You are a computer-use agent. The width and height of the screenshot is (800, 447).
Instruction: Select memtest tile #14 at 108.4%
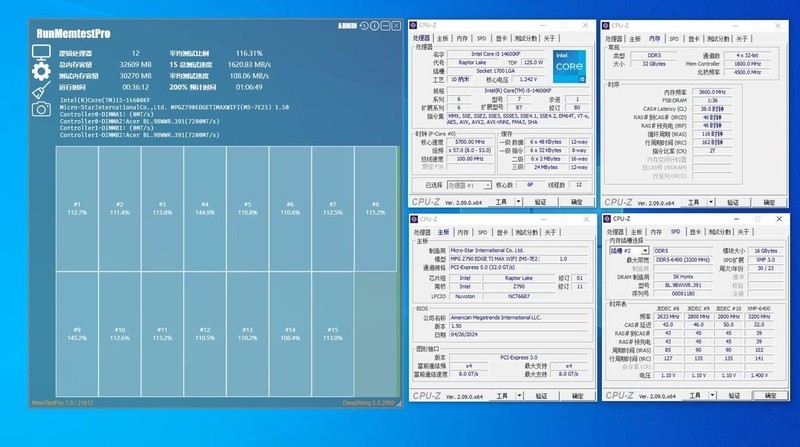(x=290, y=334)
